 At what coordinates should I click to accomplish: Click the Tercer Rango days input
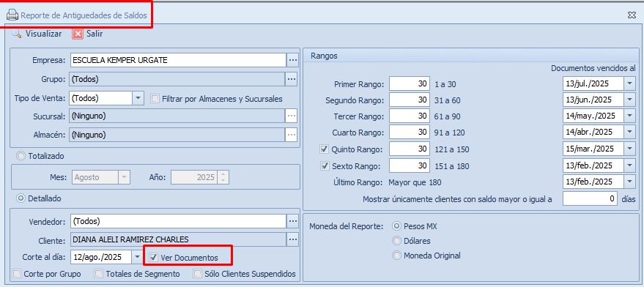click(x=410, y=116)
